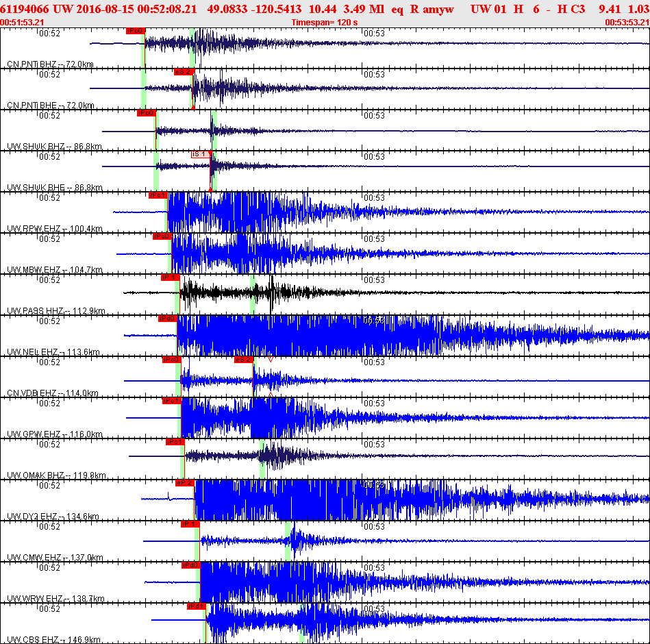
Task: Click the 3.49 Ml magnitude in the header
Action: click(x=364, y=9)
